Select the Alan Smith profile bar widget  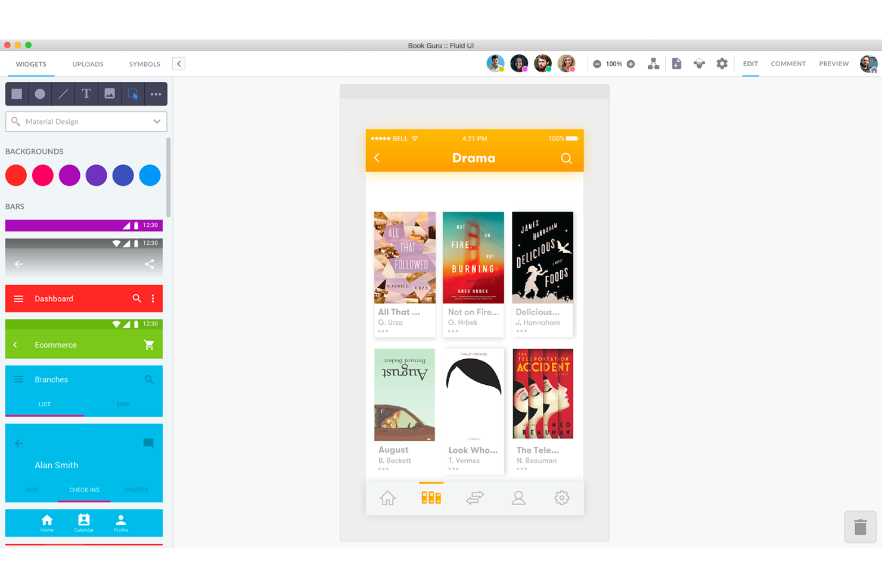(x=84, y=463)
